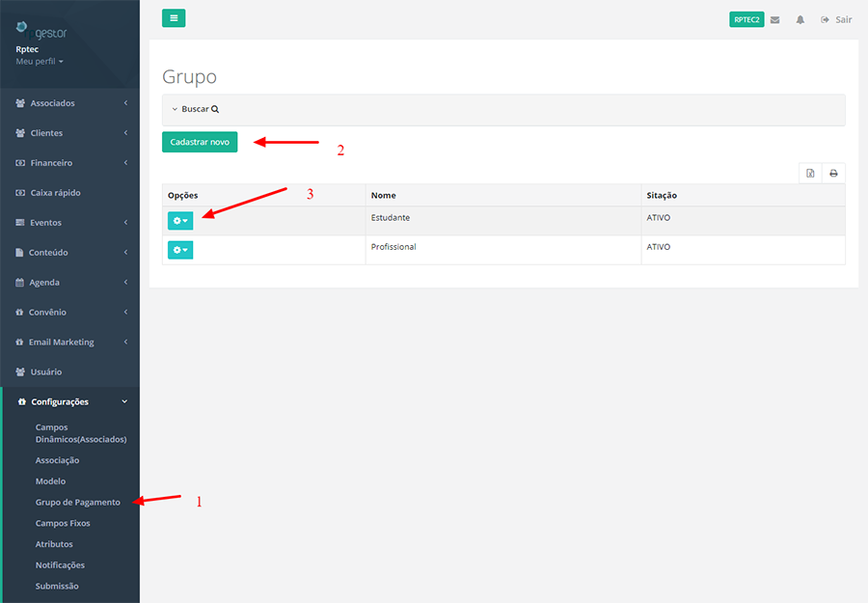This screenshot has width=868, height=603.
Task: Click the export to file icon
Action: [x=810, y=174]
